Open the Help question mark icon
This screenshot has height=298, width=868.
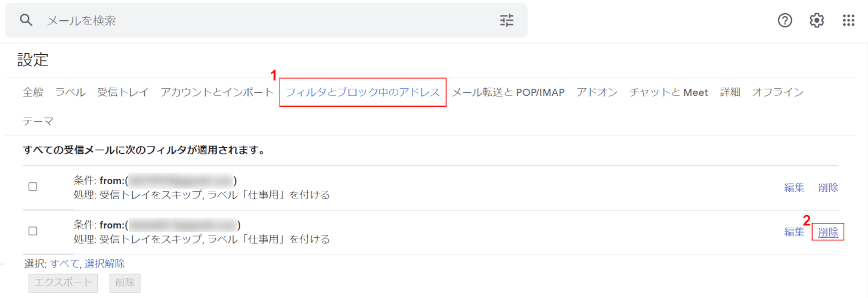[x=785, y=20]
